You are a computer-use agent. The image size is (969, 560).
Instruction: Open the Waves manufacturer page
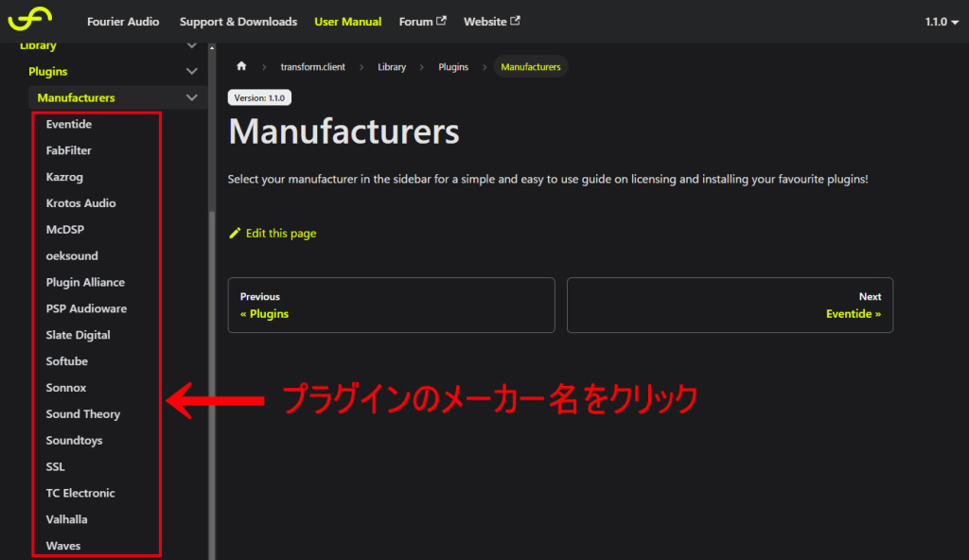63,546
